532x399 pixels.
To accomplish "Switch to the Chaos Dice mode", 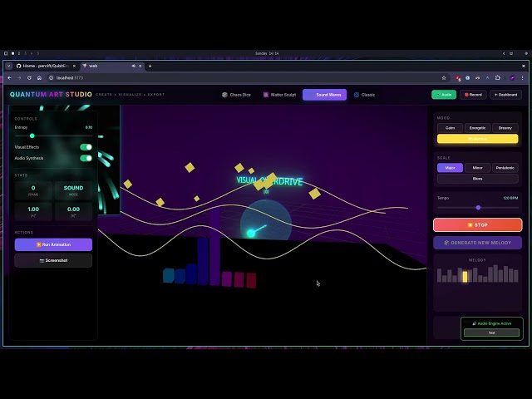I will point(236,95).
